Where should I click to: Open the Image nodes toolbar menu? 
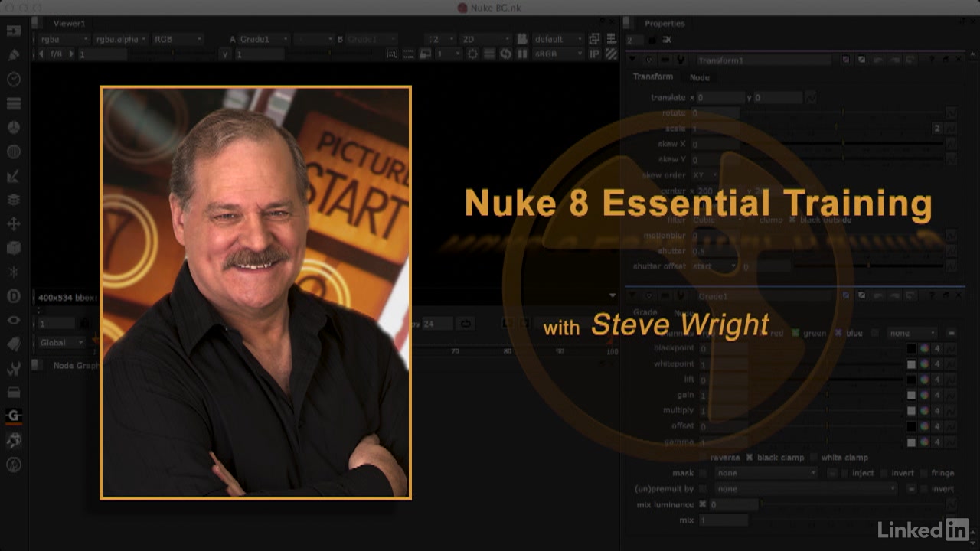click(14, 31)
